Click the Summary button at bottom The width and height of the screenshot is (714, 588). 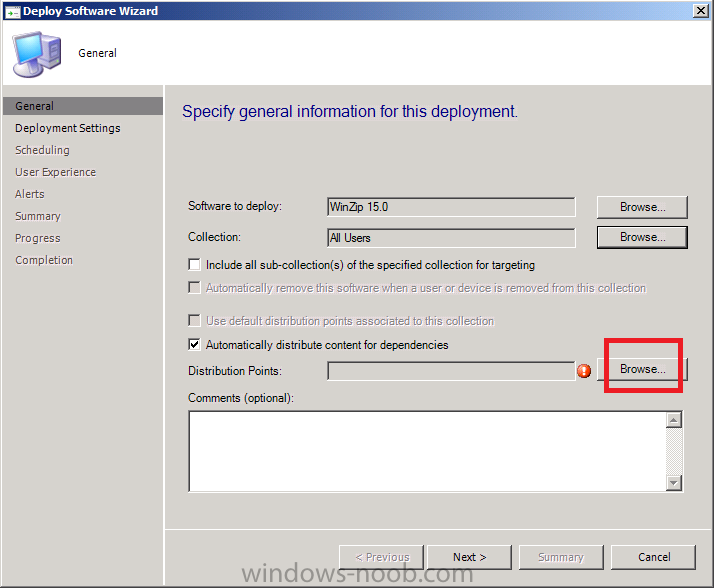coord(561,557)
